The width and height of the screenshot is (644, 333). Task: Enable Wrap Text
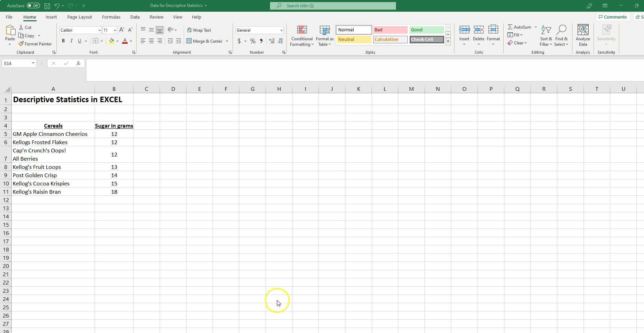tap(199, 30)
